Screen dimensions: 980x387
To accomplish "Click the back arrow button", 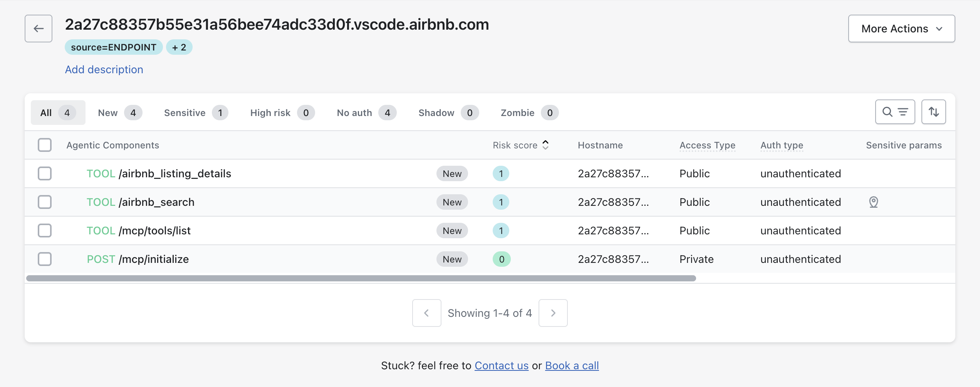I will (39, 29).
